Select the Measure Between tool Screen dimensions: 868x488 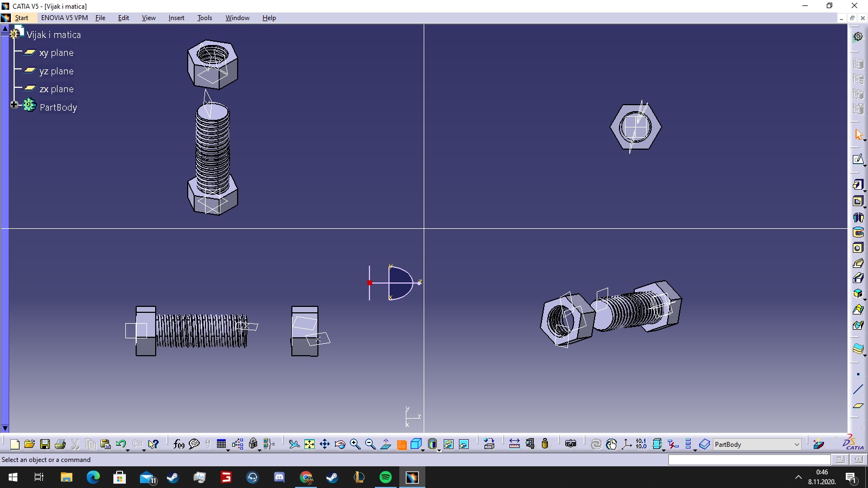click(514, 445)
